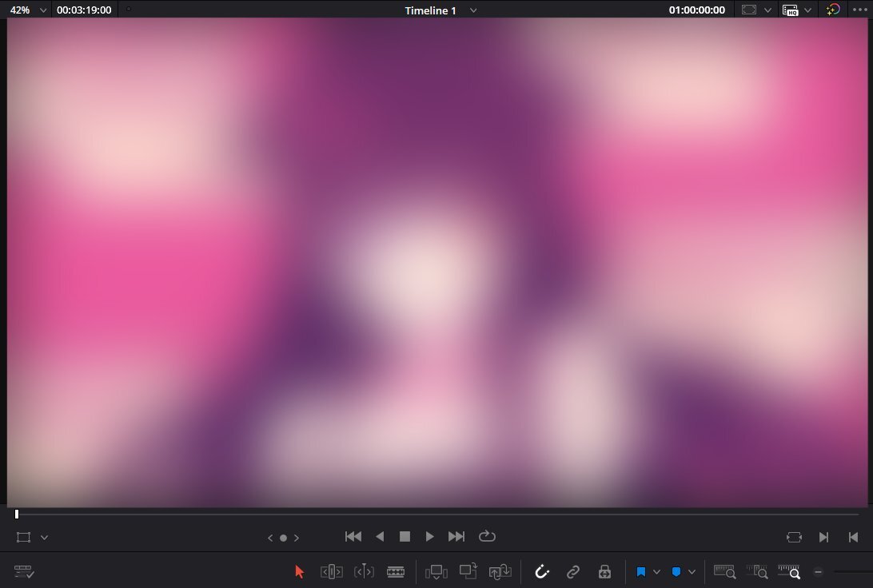Click the viewer scrubber playhead handle

pyautogui.click(x=17, y=514)
